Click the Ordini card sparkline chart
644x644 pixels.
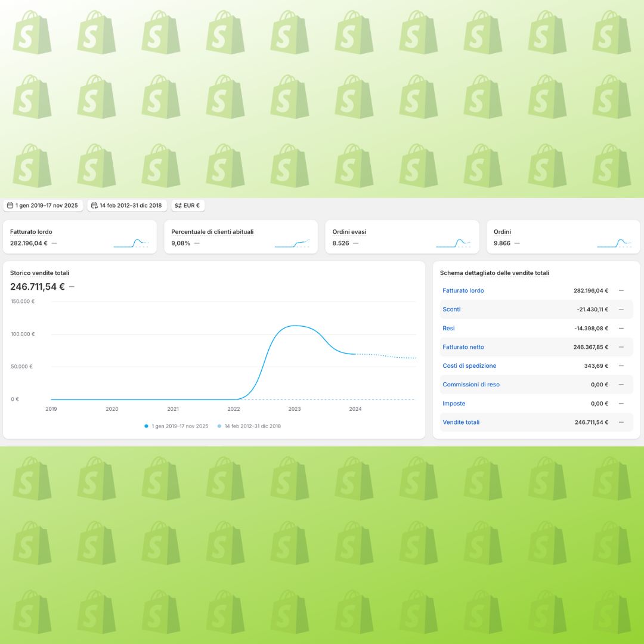click(614, 243)
